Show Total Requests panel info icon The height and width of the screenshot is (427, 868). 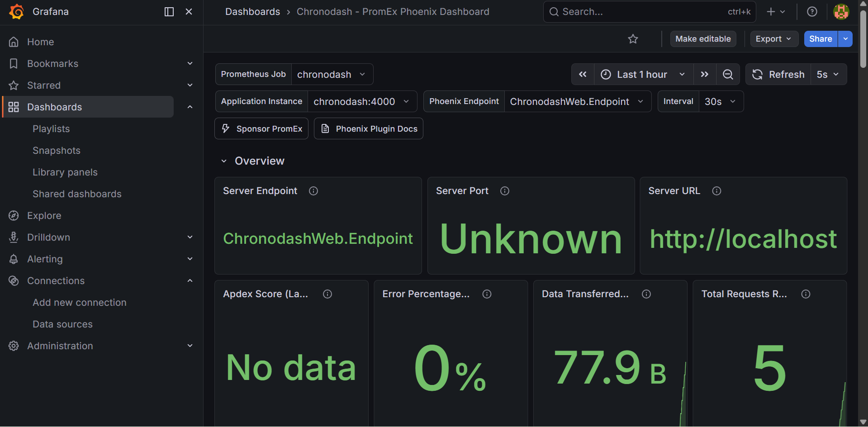click(x=806, y=294)
